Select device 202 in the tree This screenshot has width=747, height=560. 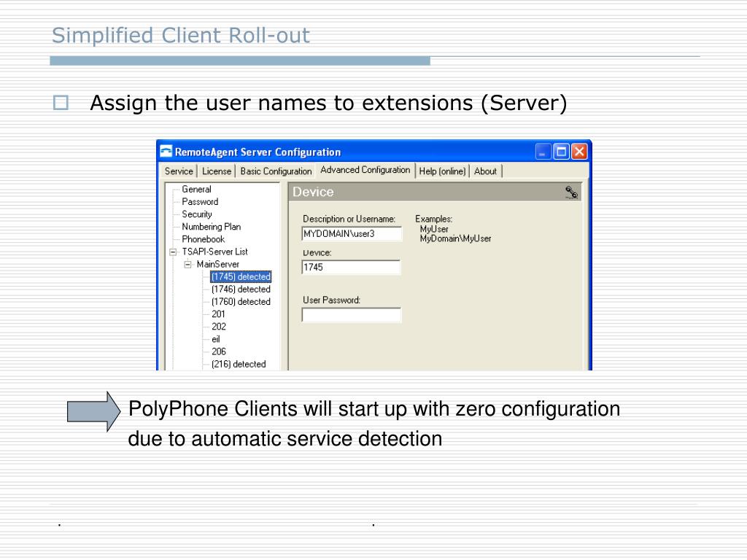coord(219,327)
